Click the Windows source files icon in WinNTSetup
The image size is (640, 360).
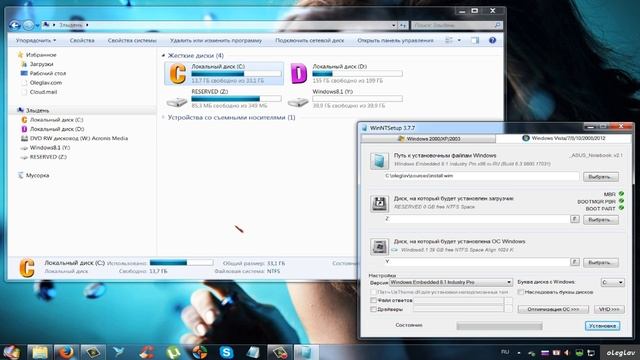point(379,160)
